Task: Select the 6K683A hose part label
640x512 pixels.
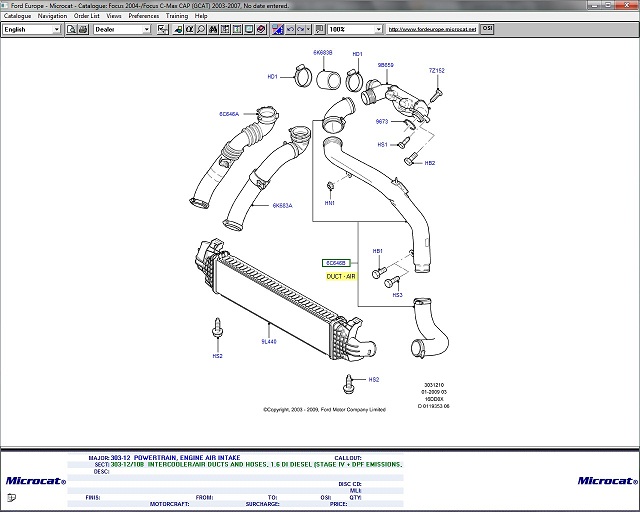Action: pyautogui.click(x=282, y=206)
